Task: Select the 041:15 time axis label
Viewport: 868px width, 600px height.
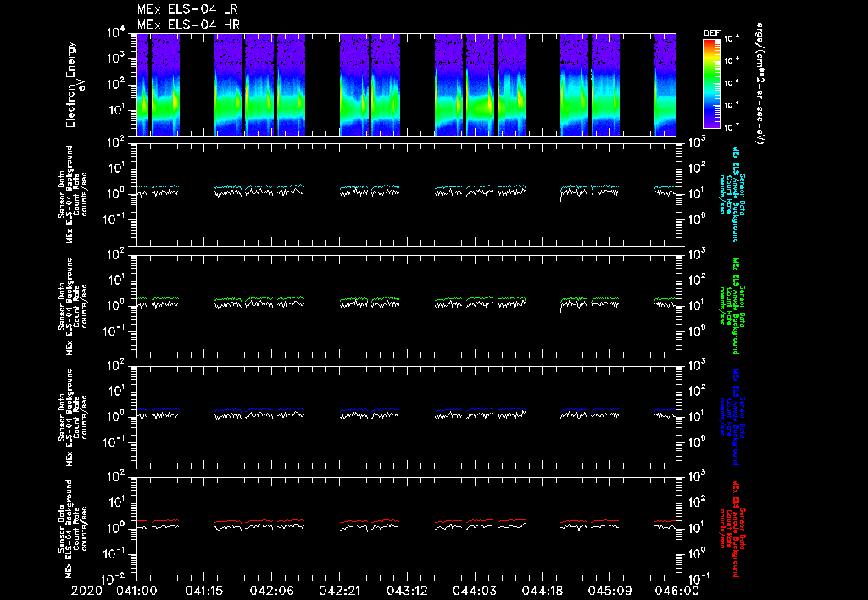Action: (x=204, y=591)
